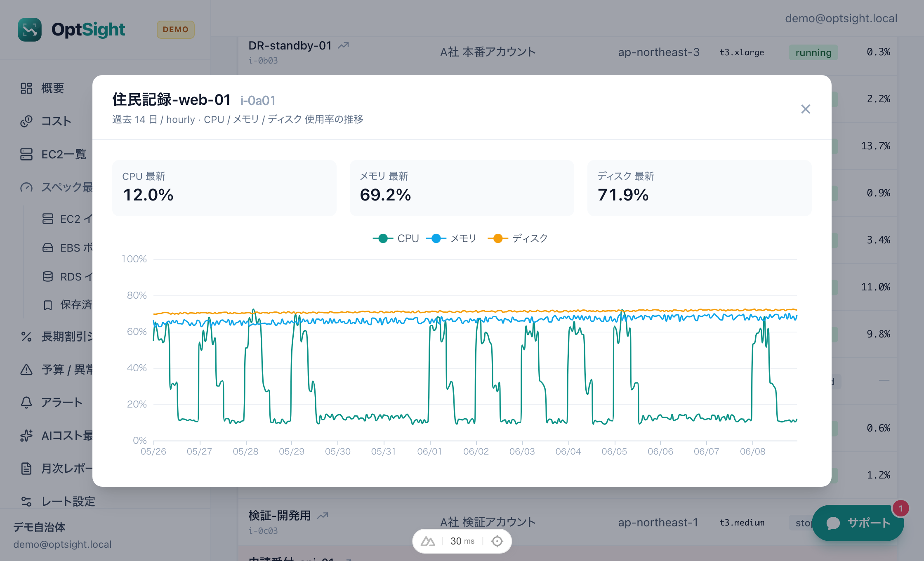Open trend chart icon next to 検証-開発用
This screenshot has height=561, width=924.
coord(323,515)
